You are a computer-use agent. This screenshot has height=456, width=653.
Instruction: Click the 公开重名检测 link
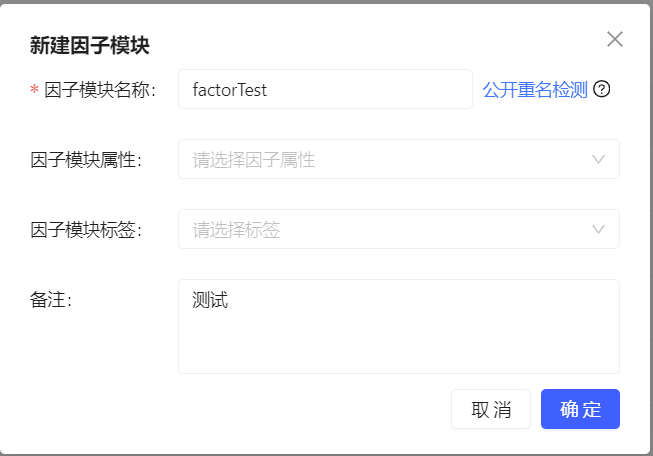pos(535,90)
